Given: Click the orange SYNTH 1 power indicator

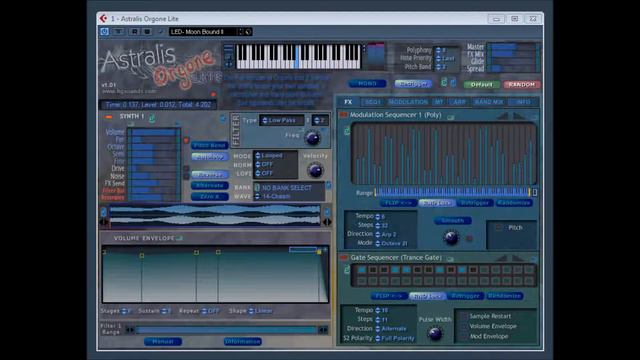Looking at the screenshot, I should (109, 117).
